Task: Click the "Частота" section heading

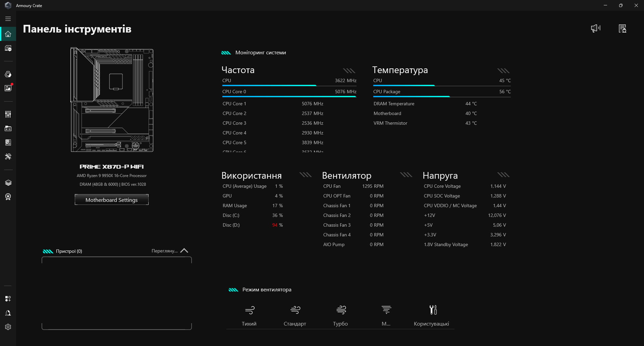Action: pos(238,70)
